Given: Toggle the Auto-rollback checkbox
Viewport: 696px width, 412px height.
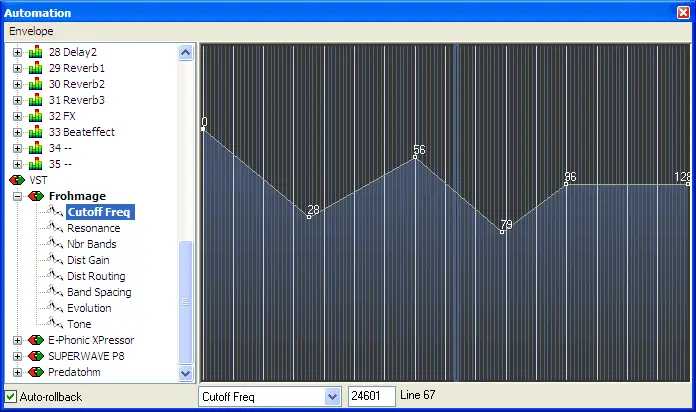Looking at the screenshot, I should 11,396.
